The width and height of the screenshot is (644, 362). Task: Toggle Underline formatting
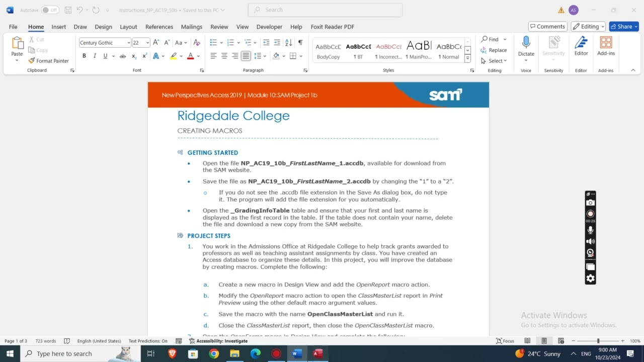(105, 56)
